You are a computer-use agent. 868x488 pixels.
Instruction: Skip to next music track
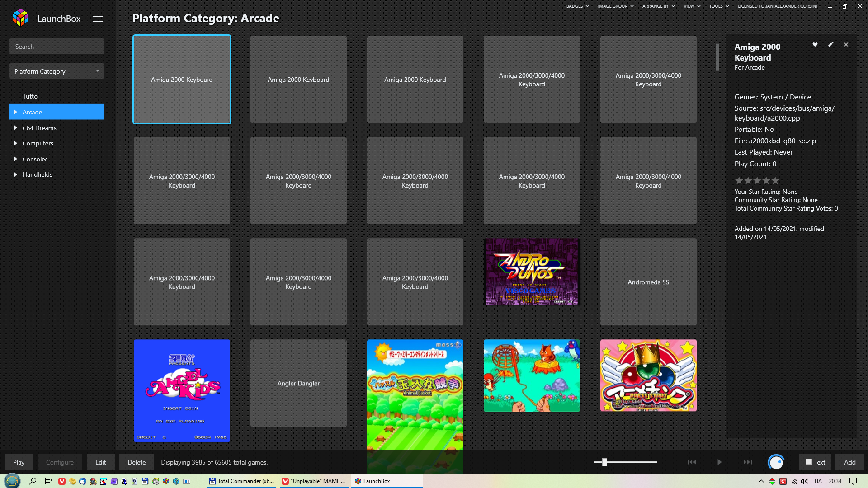(748, 462)
